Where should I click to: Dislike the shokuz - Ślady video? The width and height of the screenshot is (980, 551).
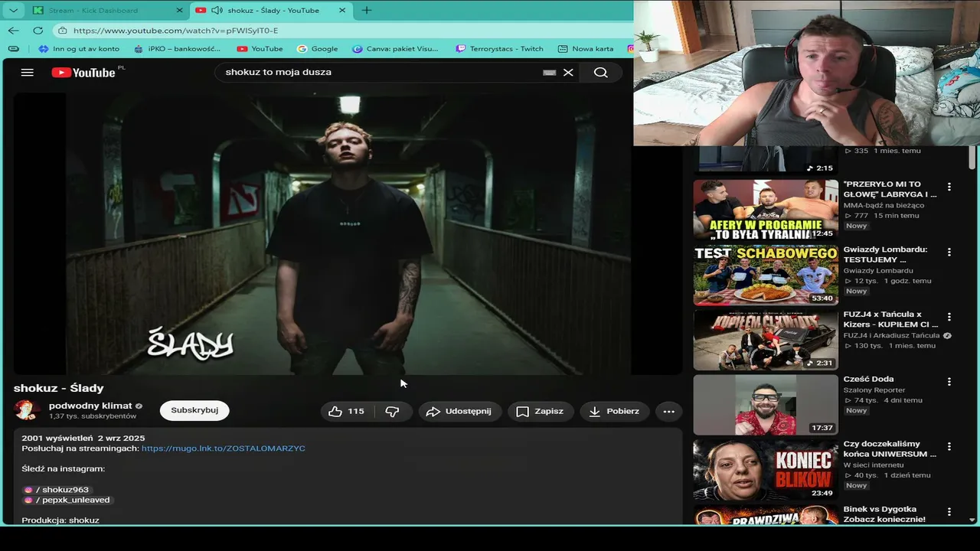(392, 411)
